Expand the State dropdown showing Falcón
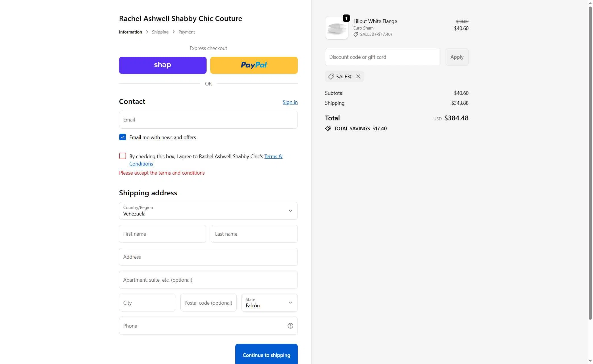 coord(269,303)
